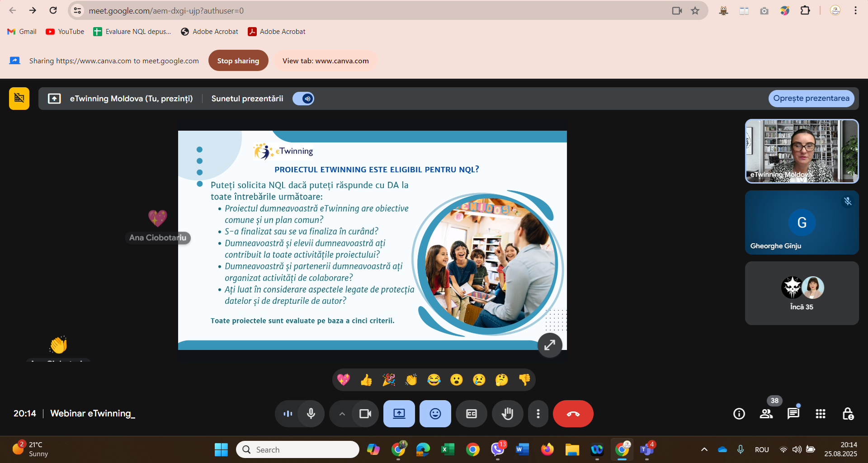Screen dimensions: 868x463
Task: Click Oprește prezentarea button
Action: 811,99
